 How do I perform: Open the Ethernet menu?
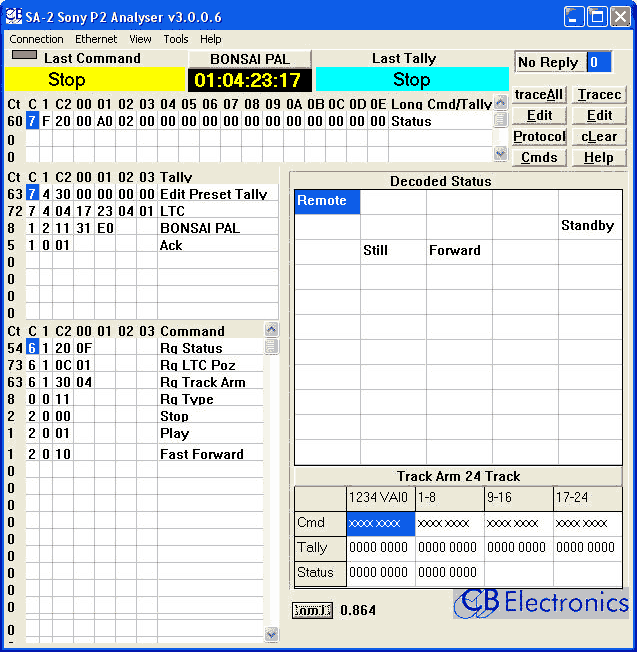[96, 39]
